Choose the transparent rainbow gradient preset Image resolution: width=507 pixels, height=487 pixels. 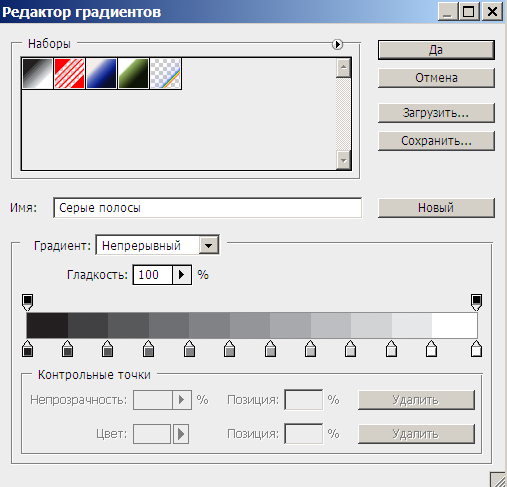pos(165,73)
